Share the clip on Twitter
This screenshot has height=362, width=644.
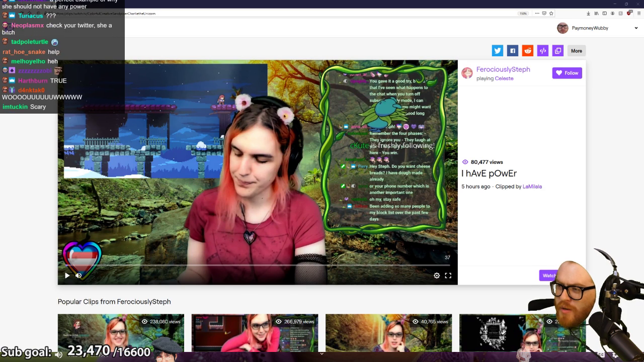[x=498, y=51]
